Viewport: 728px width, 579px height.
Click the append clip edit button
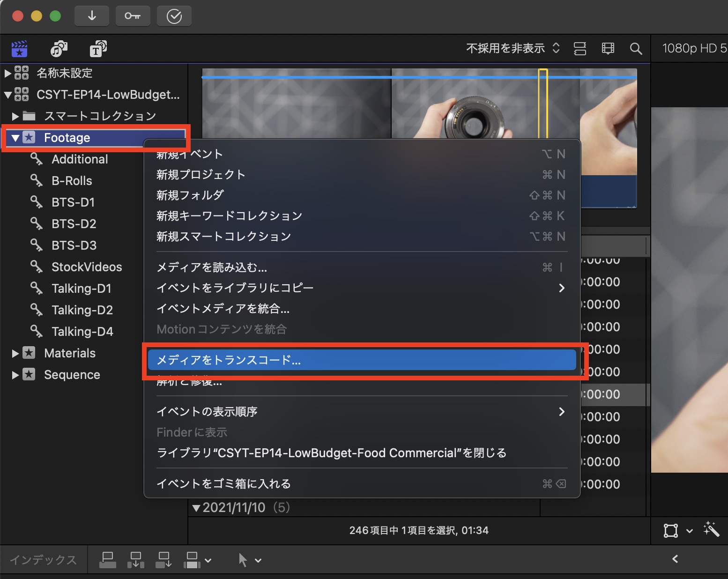[x=164, y=559]
